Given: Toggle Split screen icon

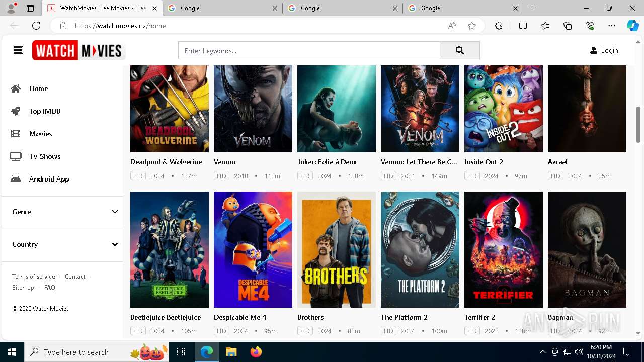Looking at the screenshot, I should 523,26.
